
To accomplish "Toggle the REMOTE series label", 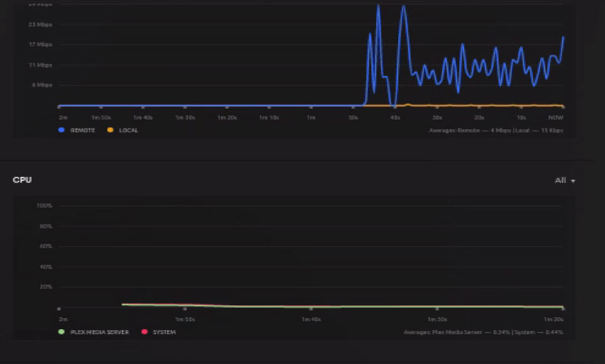I will pyautogui.click(x=82, y=131).
